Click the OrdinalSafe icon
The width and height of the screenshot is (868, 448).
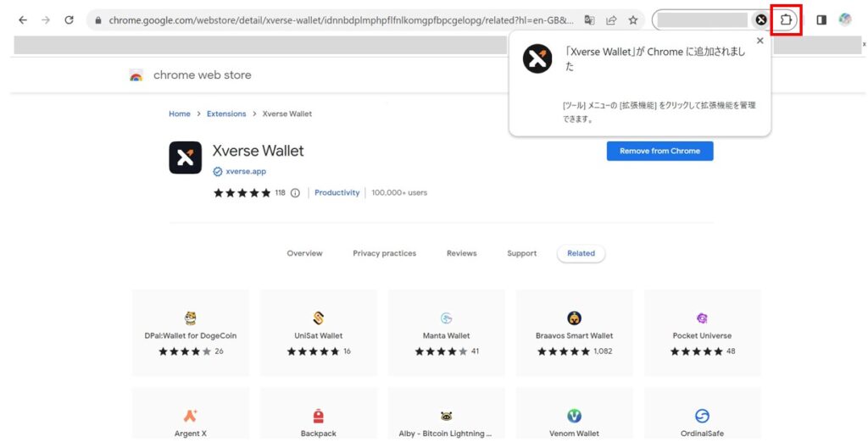point(702,415)
